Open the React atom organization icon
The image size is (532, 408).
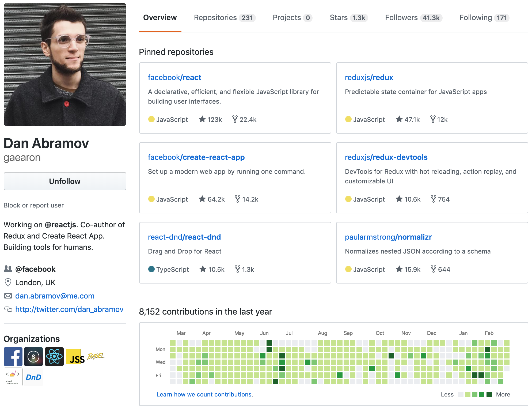pyautogui.click(x=54, y=356)
